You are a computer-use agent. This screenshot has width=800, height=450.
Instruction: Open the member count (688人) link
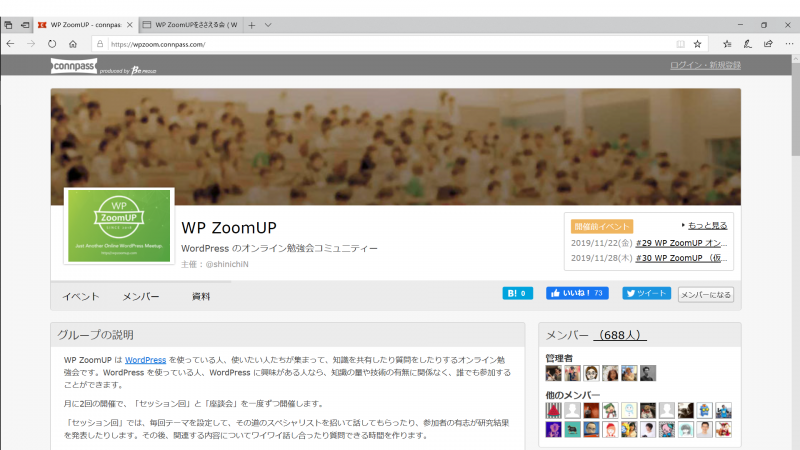click(620, 335)
